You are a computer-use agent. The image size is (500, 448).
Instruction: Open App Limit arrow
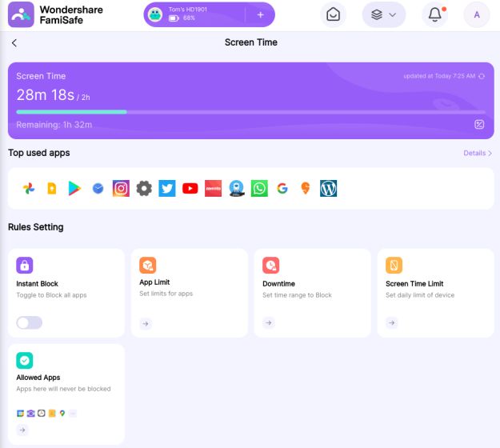point(146,324)
